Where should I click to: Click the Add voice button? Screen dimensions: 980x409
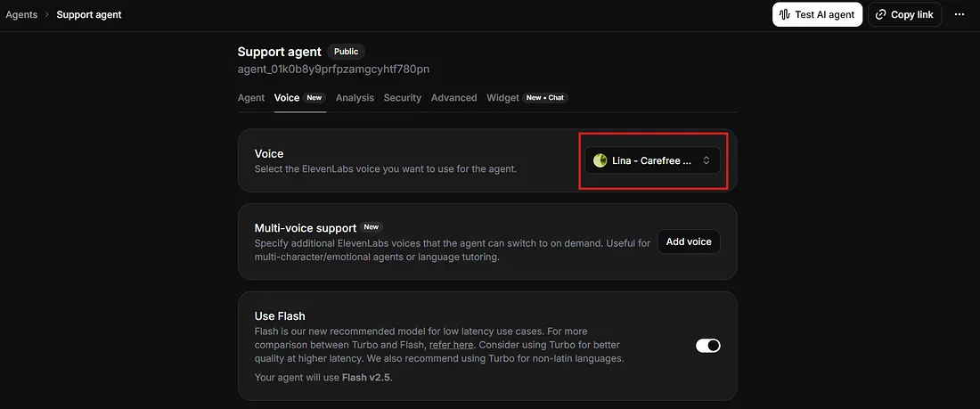click(x=689, y=241)
